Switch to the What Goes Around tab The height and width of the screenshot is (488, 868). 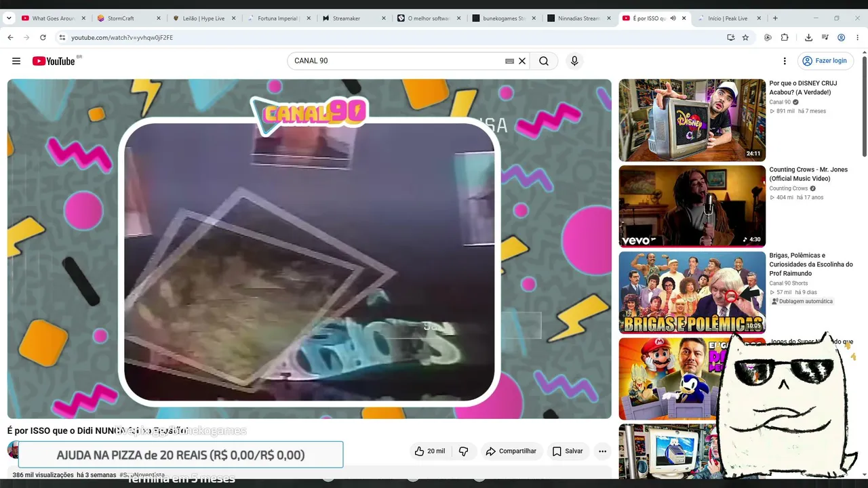(52, 18)
